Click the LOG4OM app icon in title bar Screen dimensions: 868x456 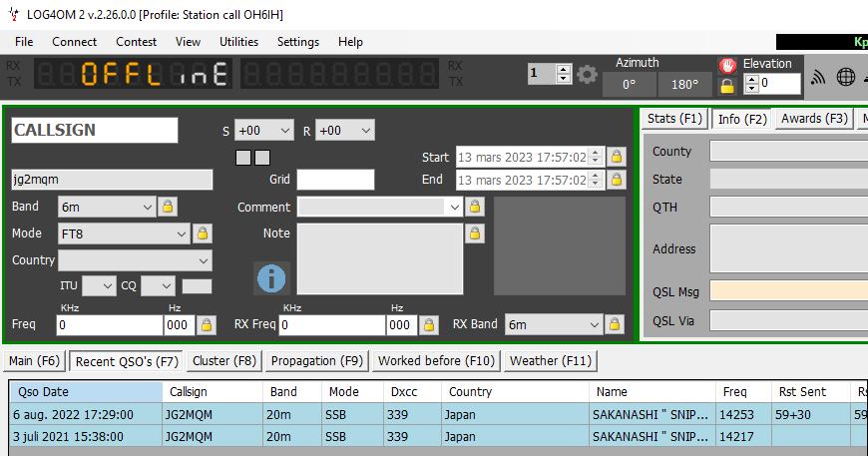point(13,14)
